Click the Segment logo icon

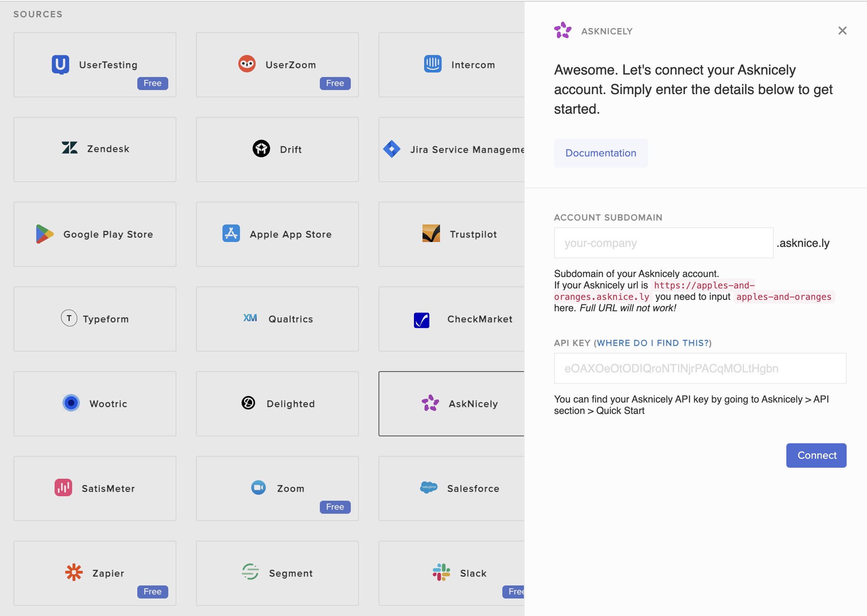pyautogui.click(x=250, y=572)
